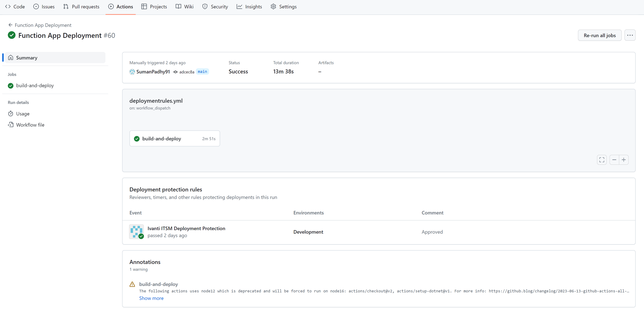Open the Usage run details

pos(23,114)
